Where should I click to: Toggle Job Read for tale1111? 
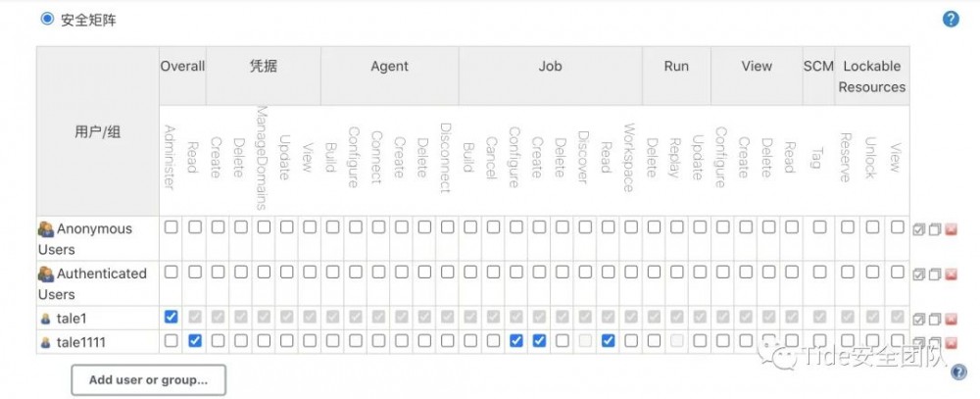[609, 340]
